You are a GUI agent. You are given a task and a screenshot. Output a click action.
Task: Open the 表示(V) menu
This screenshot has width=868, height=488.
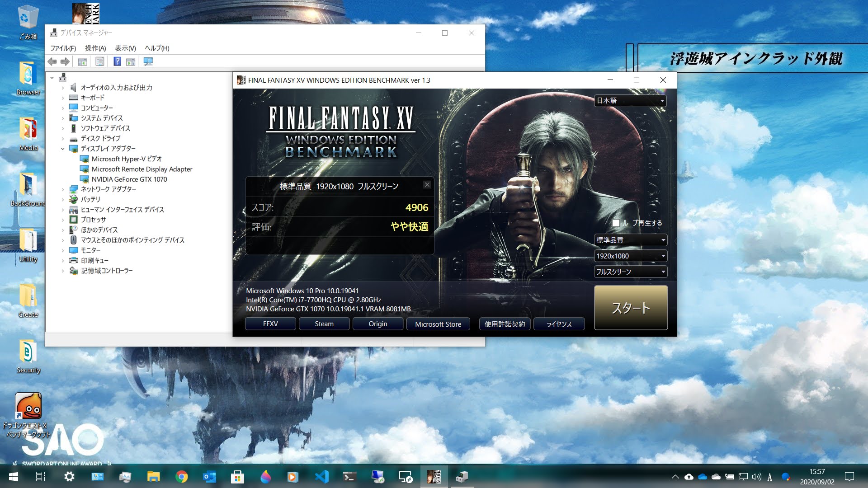pos(125,48)
